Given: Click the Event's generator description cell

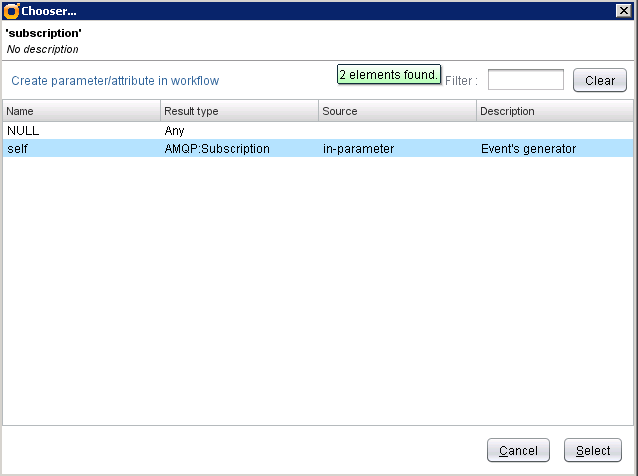Looking at the screenshot, I should tap(528, 149).
